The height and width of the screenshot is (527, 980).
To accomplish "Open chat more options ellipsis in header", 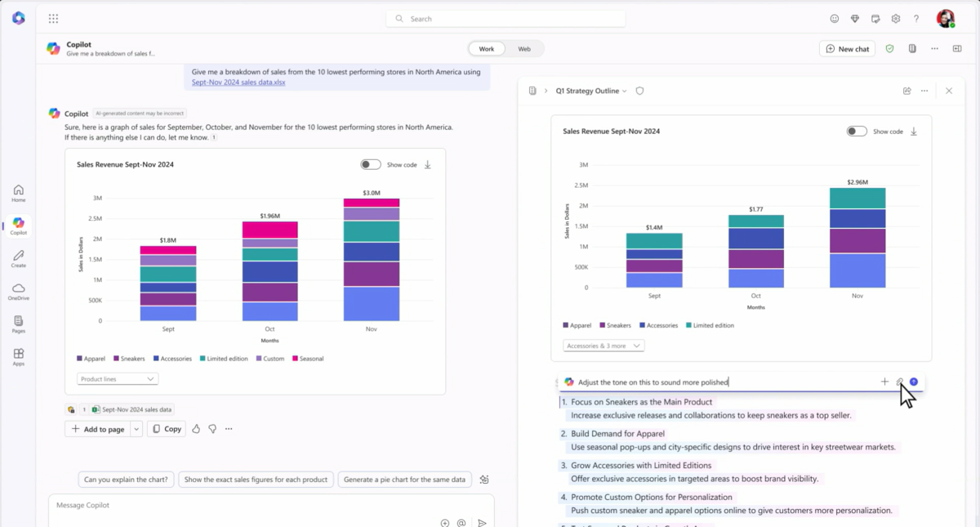I will pos(934,48).
